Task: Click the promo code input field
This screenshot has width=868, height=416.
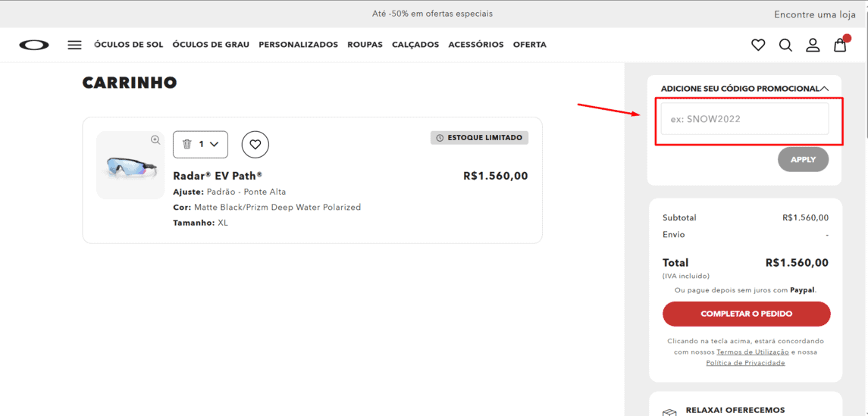Action: [x=744, y=118]
